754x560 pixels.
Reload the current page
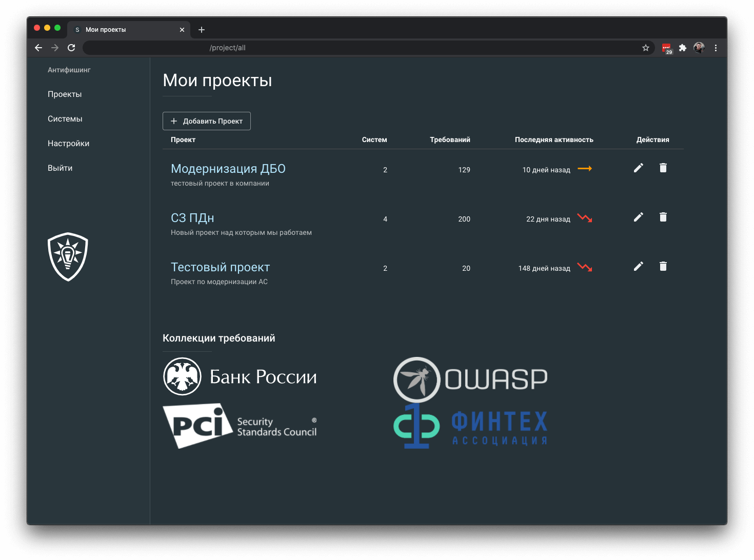tap(71, 48)
